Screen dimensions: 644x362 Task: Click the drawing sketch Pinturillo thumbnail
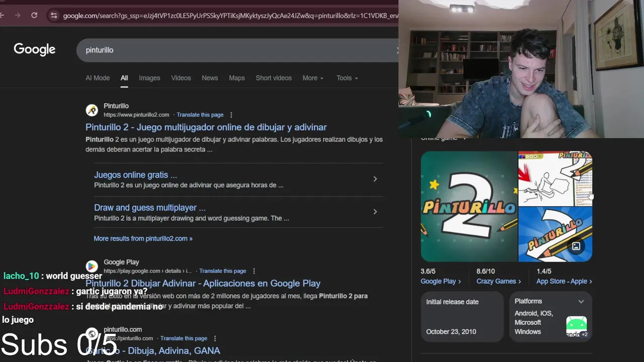pyautogui.click(x=555, y=178)
